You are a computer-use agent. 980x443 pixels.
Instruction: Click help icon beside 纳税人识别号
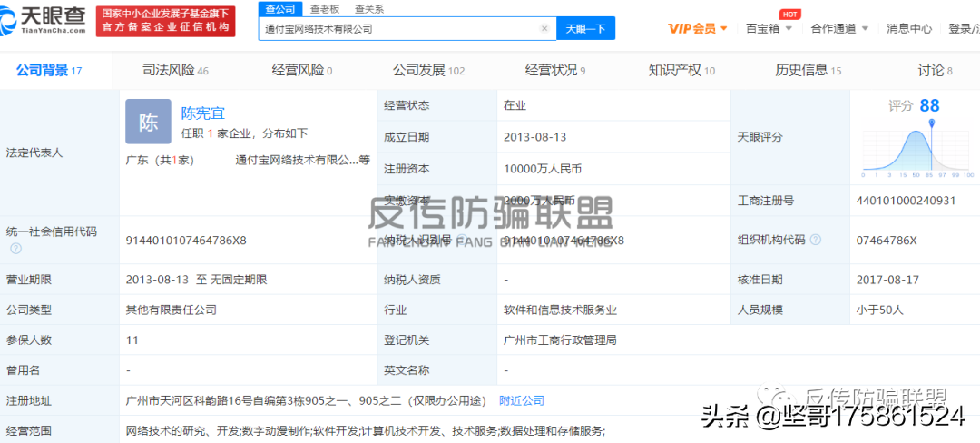461,240
